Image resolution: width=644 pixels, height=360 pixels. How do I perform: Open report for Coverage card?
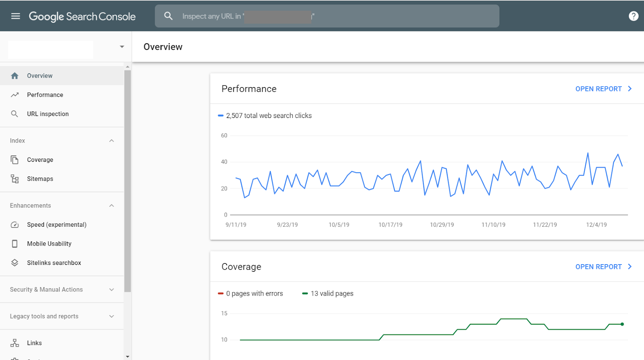[x=599, y=267]
